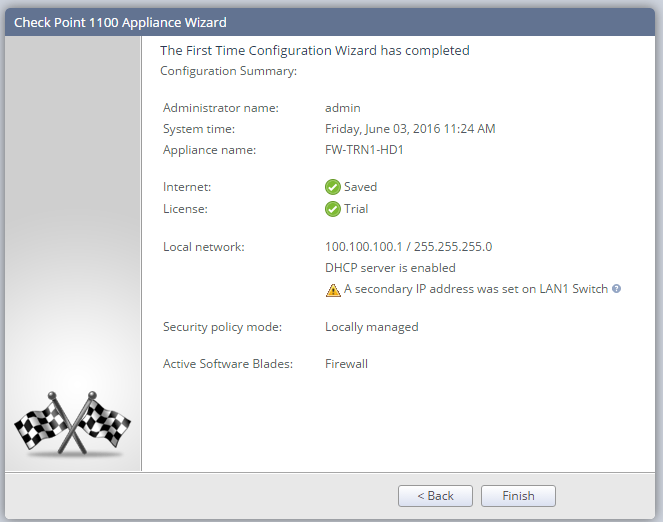663x522 pixels.
Task: Click the 'Trial' license status text
Action: (356, 209)
